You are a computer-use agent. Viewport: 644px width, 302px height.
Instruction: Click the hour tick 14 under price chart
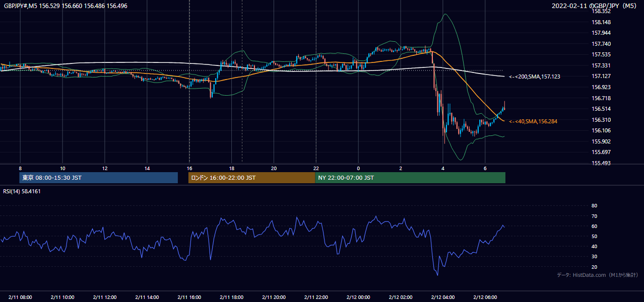point(147,168)
